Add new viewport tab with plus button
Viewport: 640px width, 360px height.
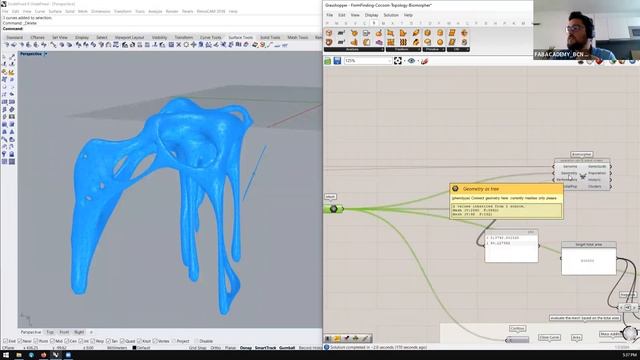(x=91, y=332)
